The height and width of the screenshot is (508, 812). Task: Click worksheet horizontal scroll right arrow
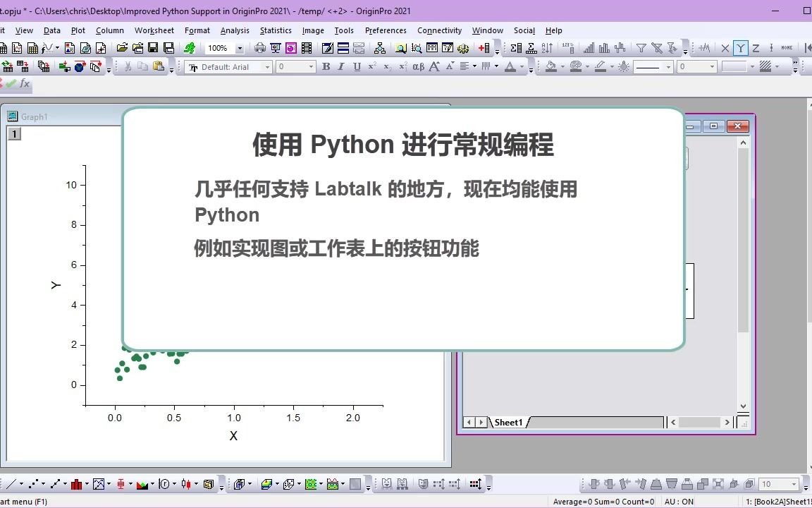click(727, 423)
